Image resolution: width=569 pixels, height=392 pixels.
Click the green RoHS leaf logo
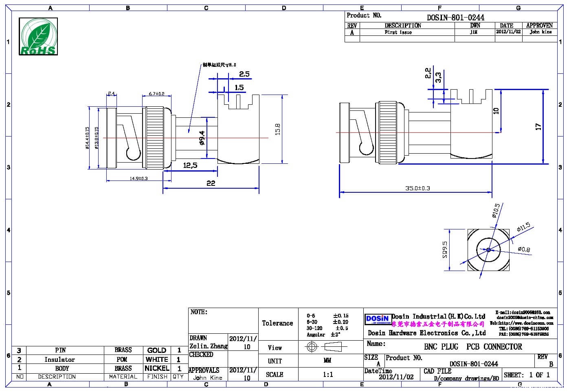(x=38, y=37)
